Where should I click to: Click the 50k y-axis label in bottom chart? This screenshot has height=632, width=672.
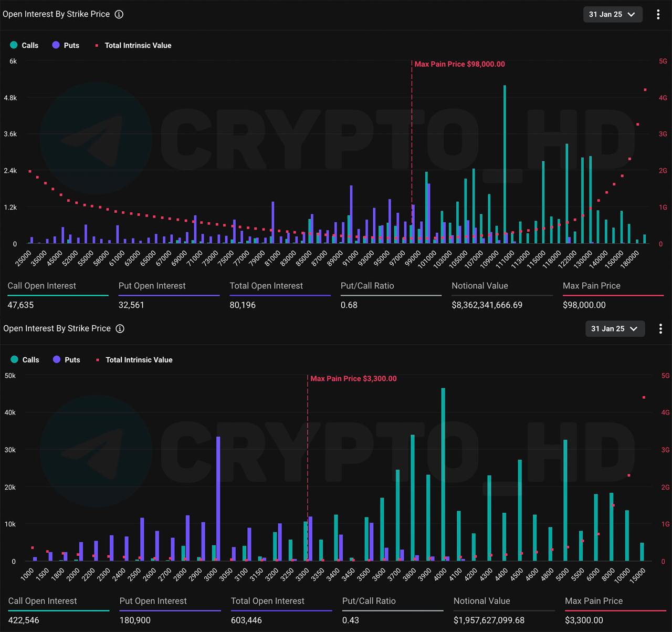pos(10,376)
